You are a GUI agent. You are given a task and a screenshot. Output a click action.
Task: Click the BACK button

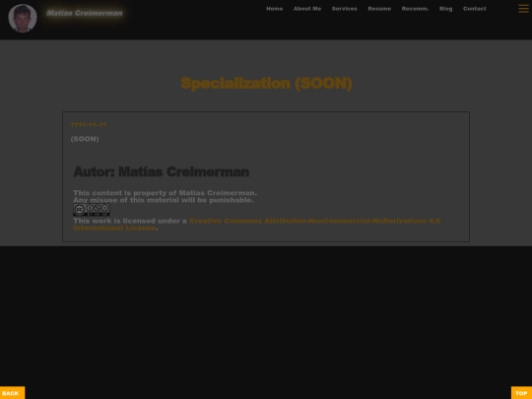12,393
